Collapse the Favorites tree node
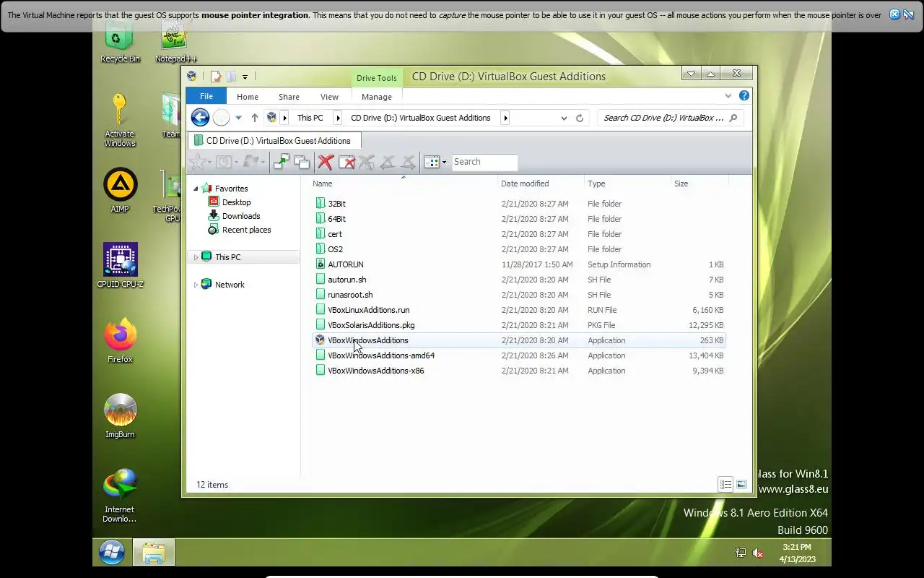Screen dimensions: 924x578 196,189
